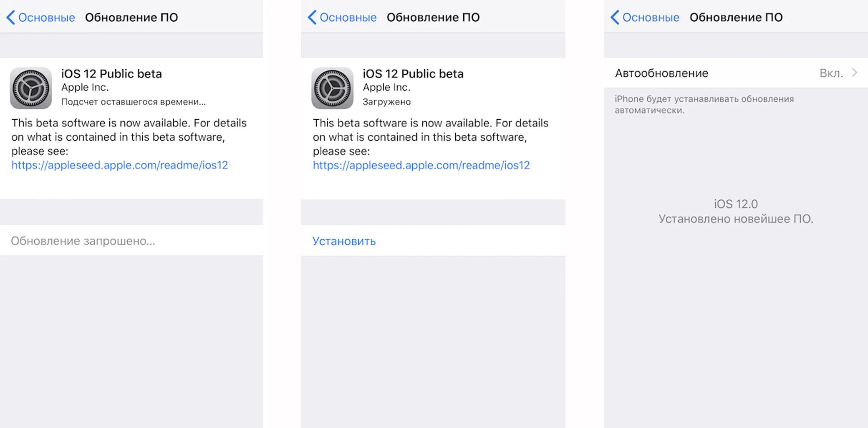Tap the iOS 12.0 version text
The image size is (868, 428).
[x=736, y=204]
